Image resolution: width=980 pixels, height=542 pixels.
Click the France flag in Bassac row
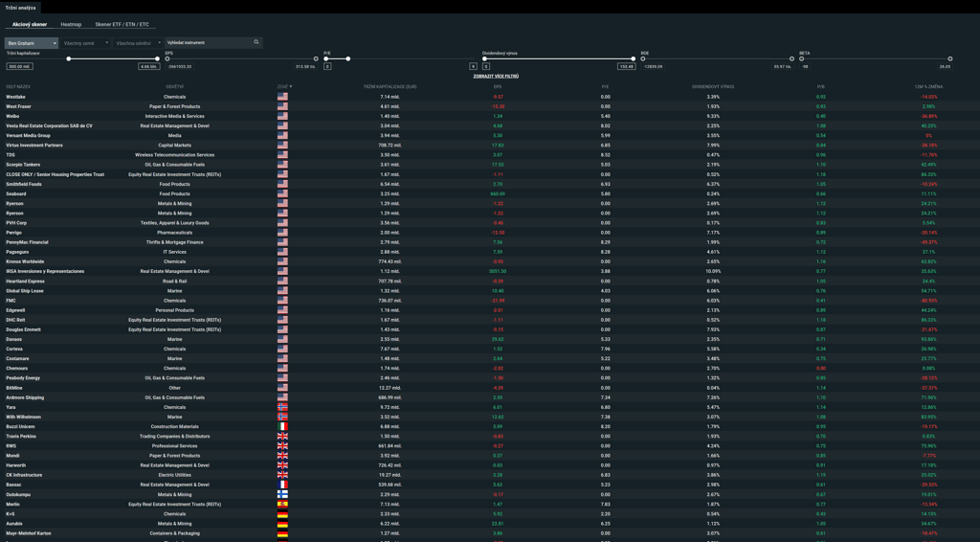coord(282,485)
